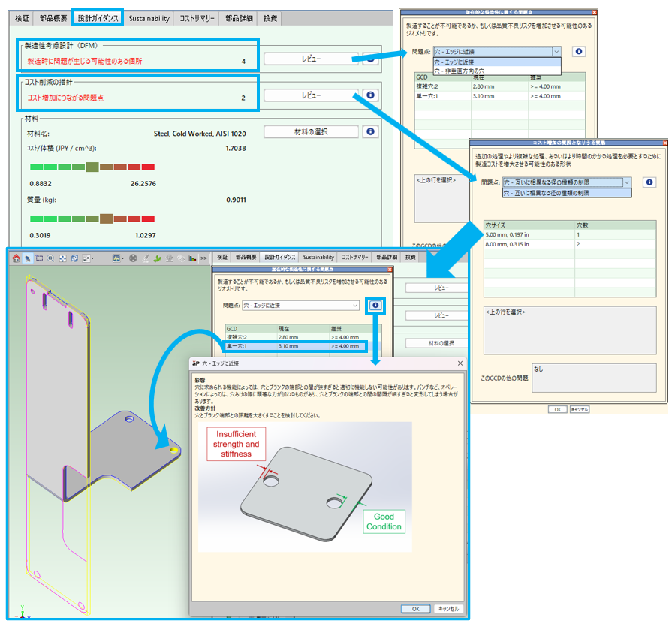Click the fit-to-window icon in viewer toolbar
Image resolution: width=672 pixels, height=627 pixels.
pyautogui.click(x=62, y=258)
